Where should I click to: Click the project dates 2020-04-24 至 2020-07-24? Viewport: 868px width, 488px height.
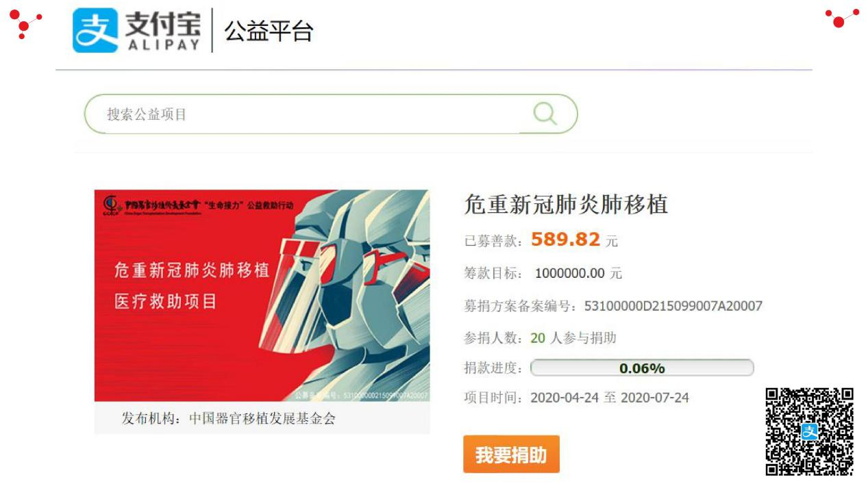pyautogui.click(x=610, y=398)
